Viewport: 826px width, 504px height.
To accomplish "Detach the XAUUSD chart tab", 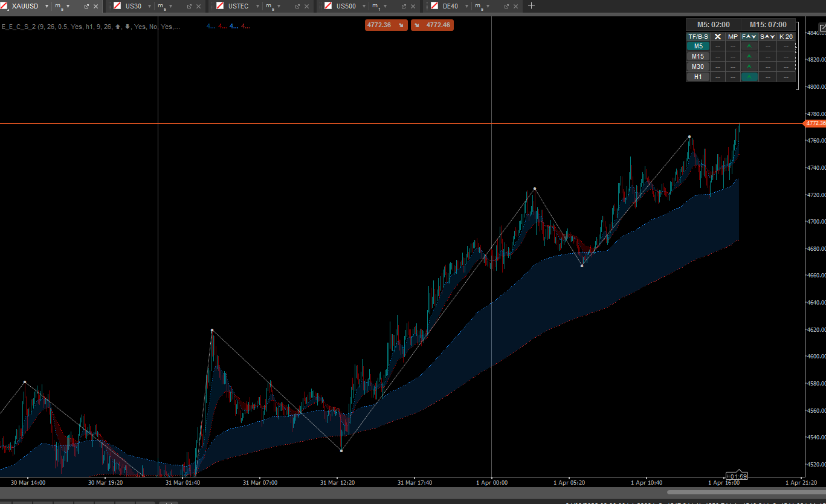I will 86,6.
